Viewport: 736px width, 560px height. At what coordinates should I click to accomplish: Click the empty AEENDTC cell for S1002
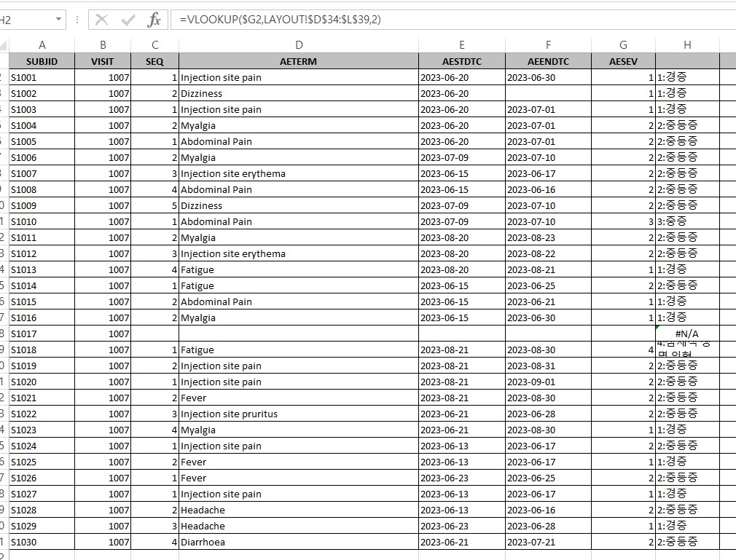(548, 93)
